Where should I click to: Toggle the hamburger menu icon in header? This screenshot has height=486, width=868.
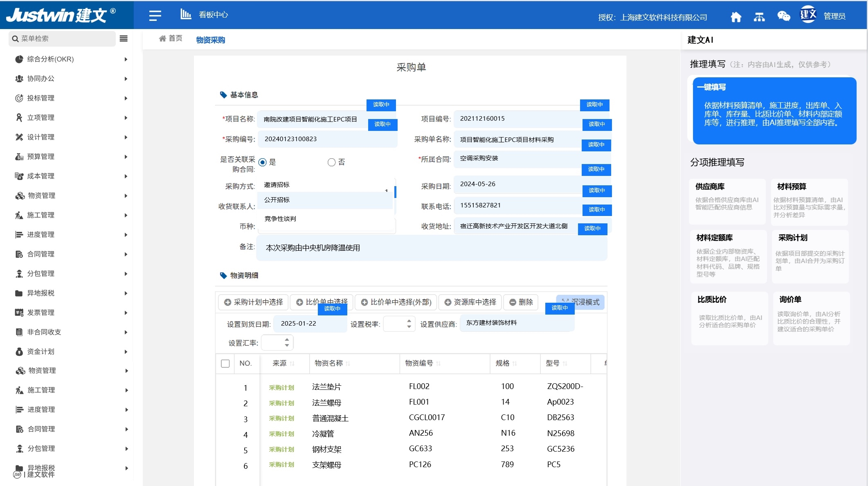tap(155, 16)
